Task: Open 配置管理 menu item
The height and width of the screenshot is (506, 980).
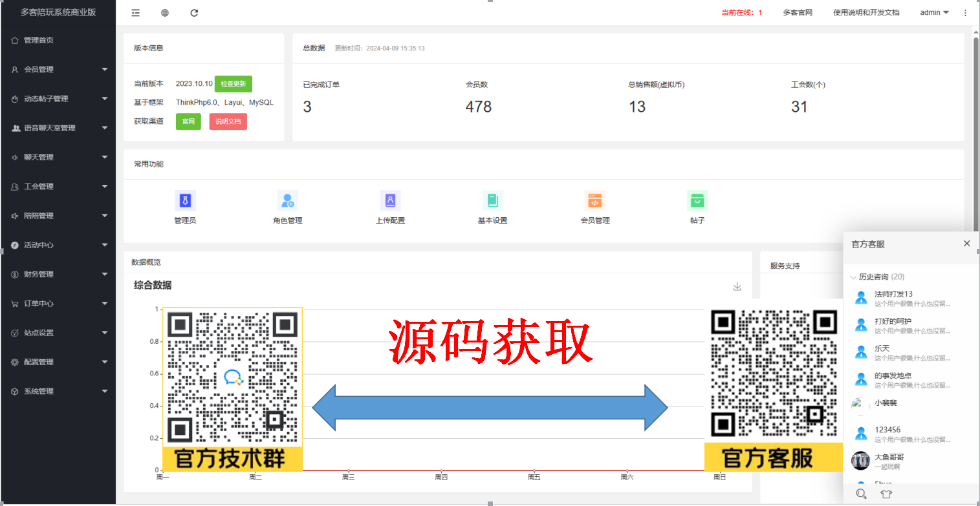Action: tap(58, 362)
